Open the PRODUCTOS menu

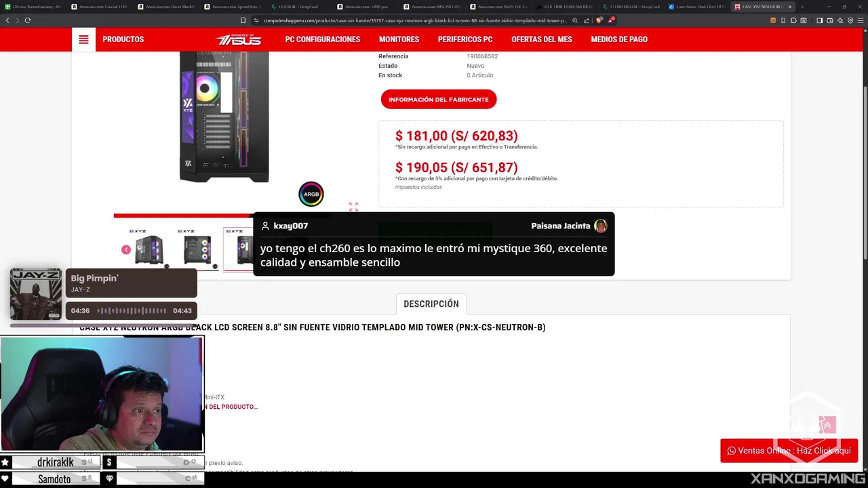123,39
